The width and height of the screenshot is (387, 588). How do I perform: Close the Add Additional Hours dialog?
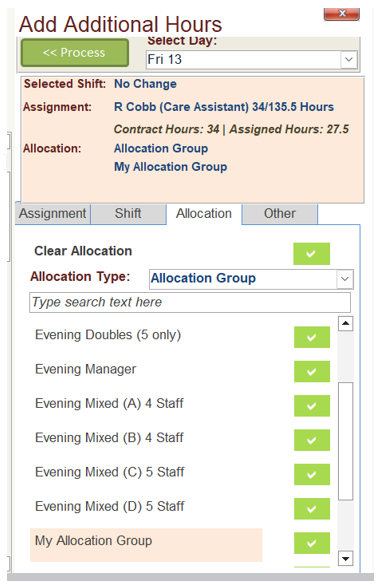342,14
